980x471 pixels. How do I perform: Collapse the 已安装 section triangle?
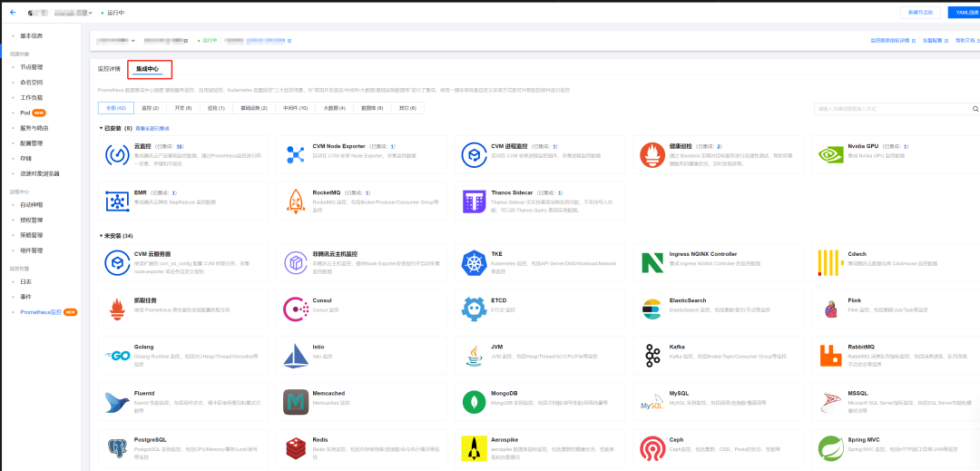101,128
